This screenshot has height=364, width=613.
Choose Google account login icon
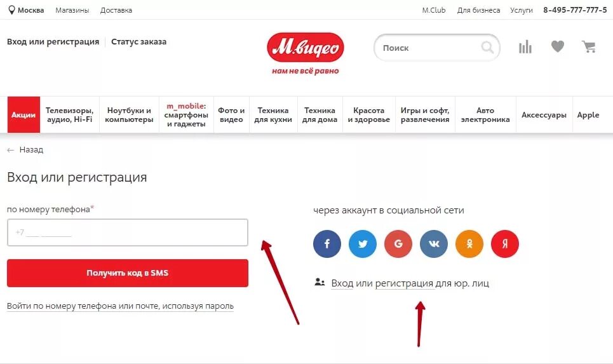click(x=398, y=243)
